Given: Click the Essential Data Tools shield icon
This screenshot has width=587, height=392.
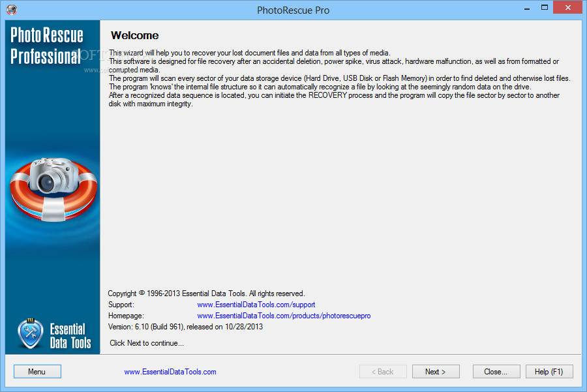Looking at the screenshot, I should point(31,334).
